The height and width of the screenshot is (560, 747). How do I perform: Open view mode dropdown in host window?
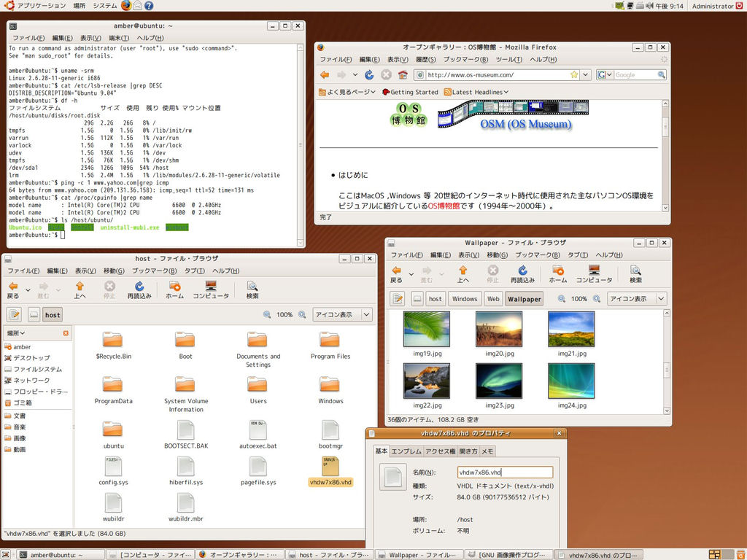(x=342, y=315)
